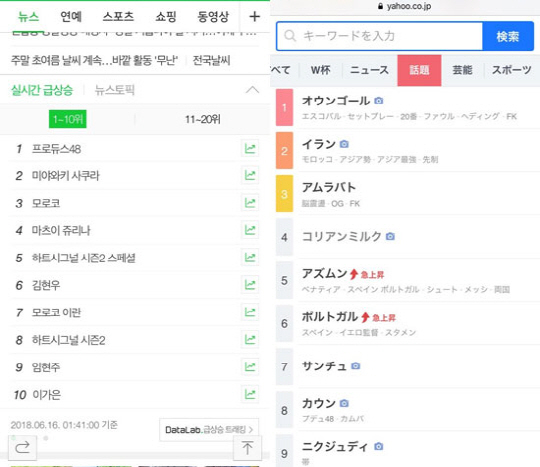Screen dimensions: 540x467
Task: Switch to the 스포츠 tab
Action: [118, 17]
